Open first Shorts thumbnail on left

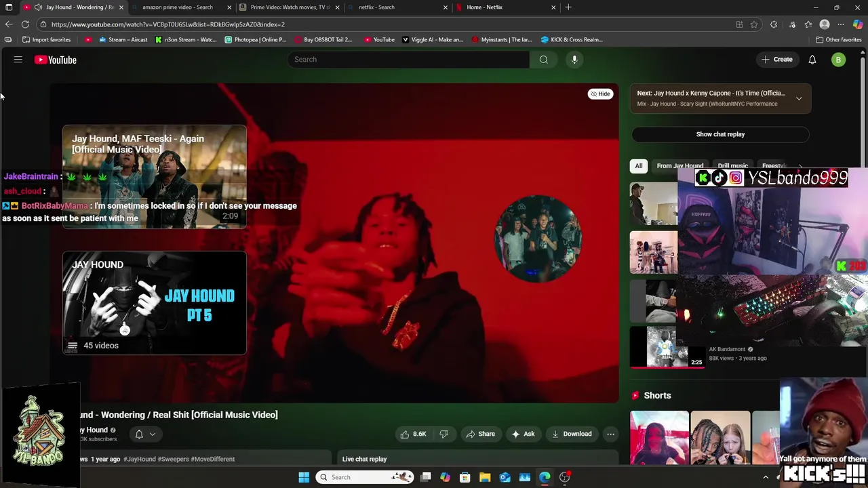point(659,438)
